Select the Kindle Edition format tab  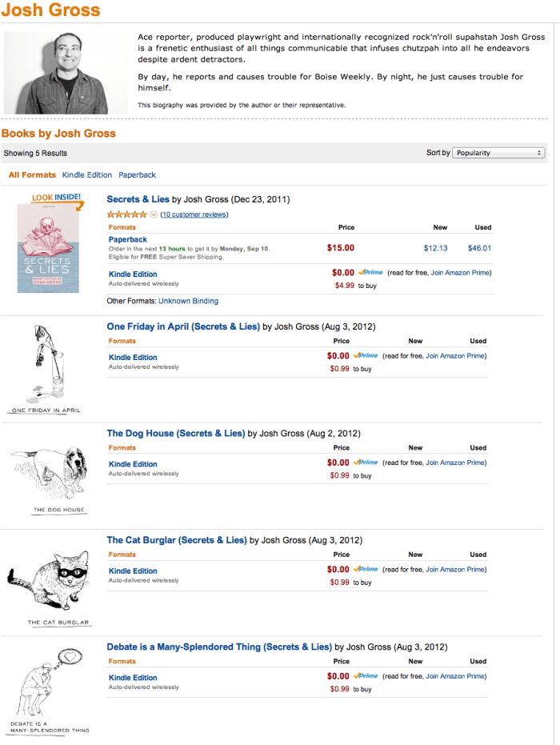click(x=87, y=174)
